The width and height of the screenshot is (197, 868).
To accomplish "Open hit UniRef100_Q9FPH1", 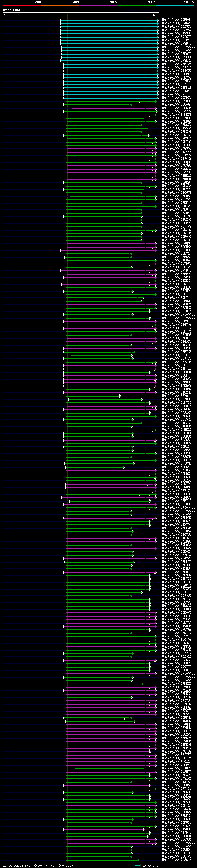I will 177,20.
